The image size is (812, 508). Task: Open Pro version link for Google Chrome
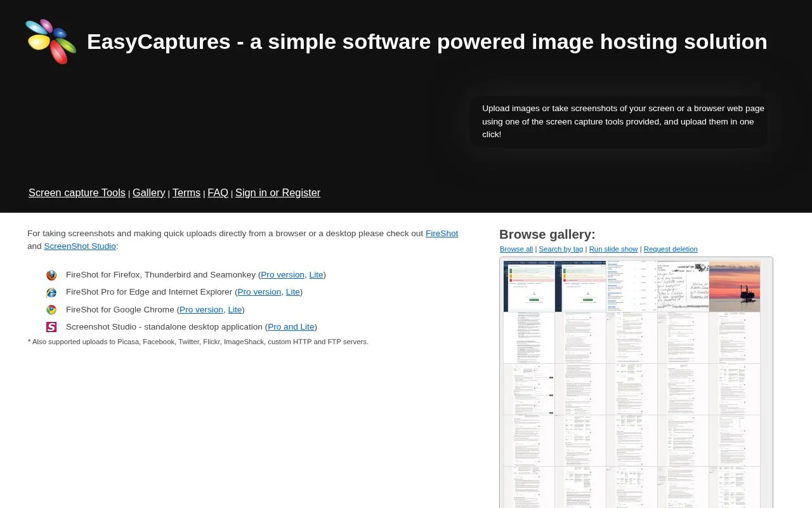201,309
